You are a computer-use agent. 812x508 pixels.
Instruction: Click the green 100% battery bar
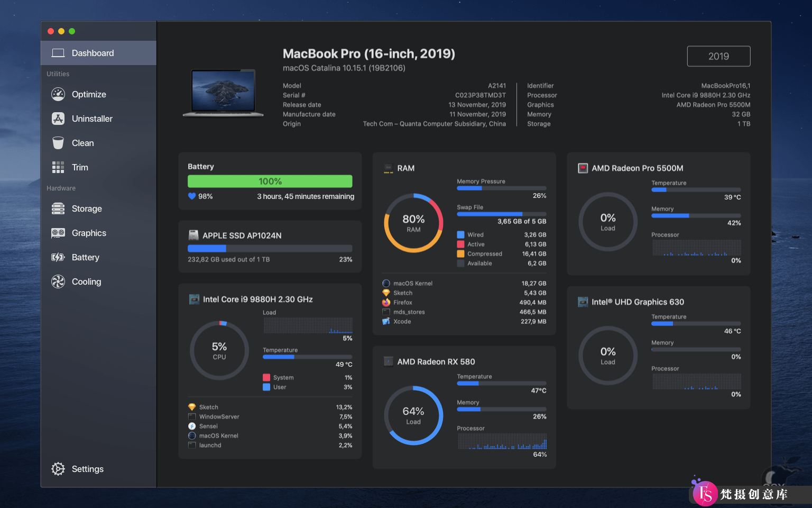coord(270,181)
